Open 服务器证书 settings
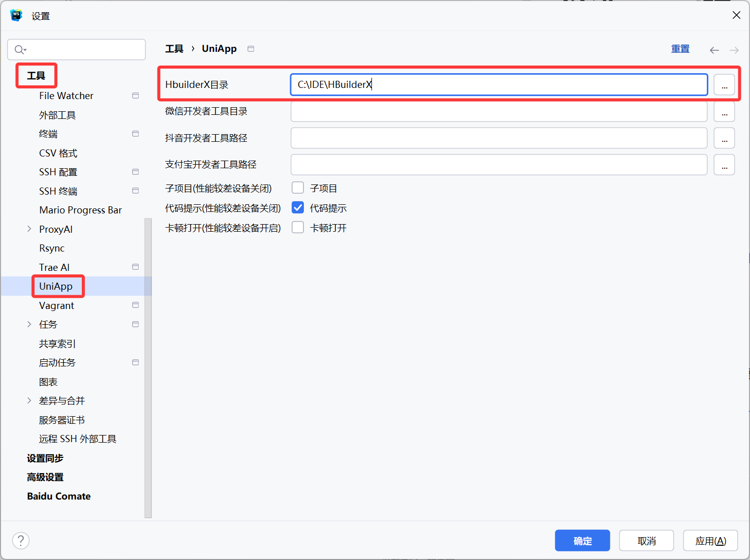This screenshot has height=560, width=750. 62,420
